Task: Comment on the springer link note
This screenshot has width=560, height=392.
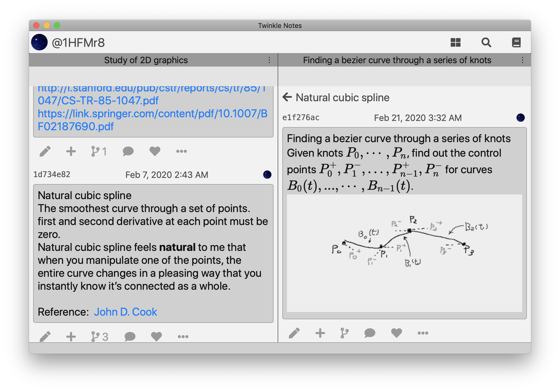Action: [x=128, y=151]
